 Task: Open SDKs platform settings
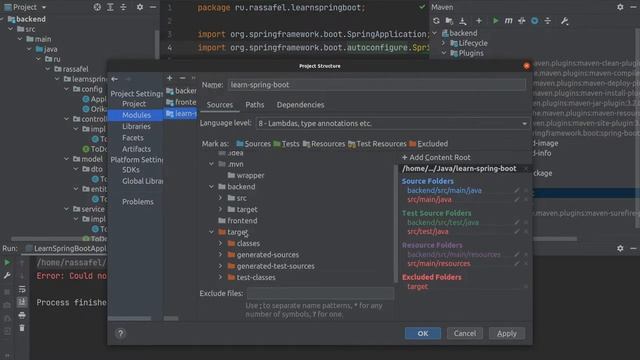[131, 170]
